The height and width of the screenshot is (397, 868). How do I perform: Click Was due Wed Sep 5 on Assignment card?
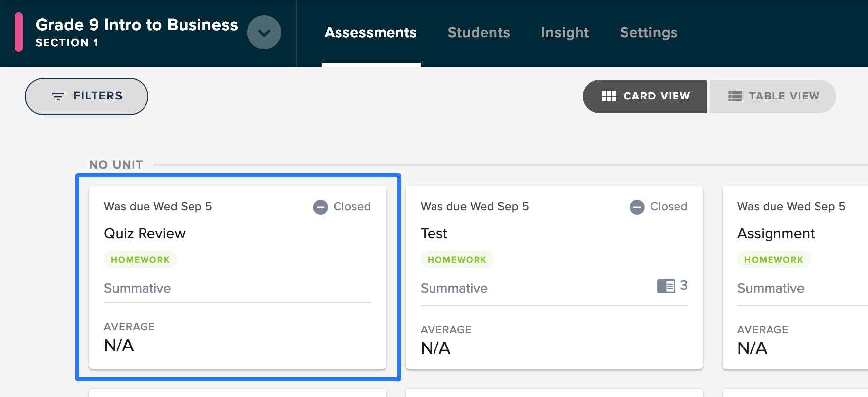pyautogui.click(x=791, y=207)
